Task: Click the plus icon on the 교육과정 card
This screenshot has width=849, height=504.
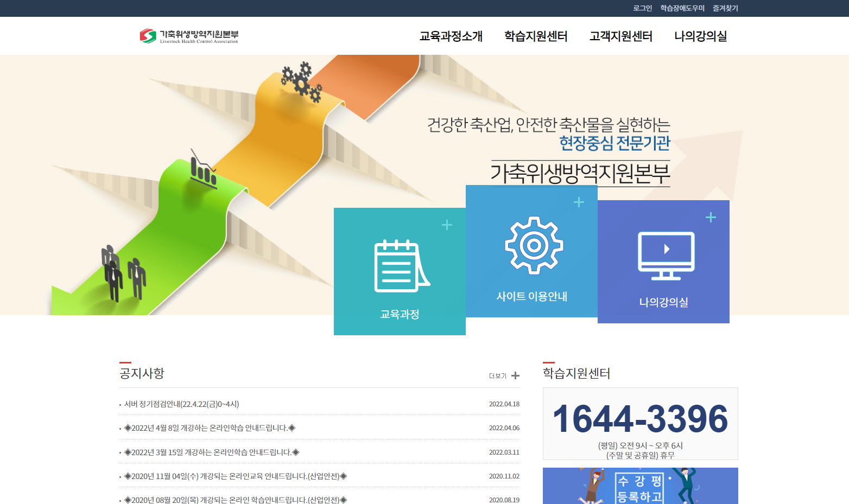Action: (447, 225)
